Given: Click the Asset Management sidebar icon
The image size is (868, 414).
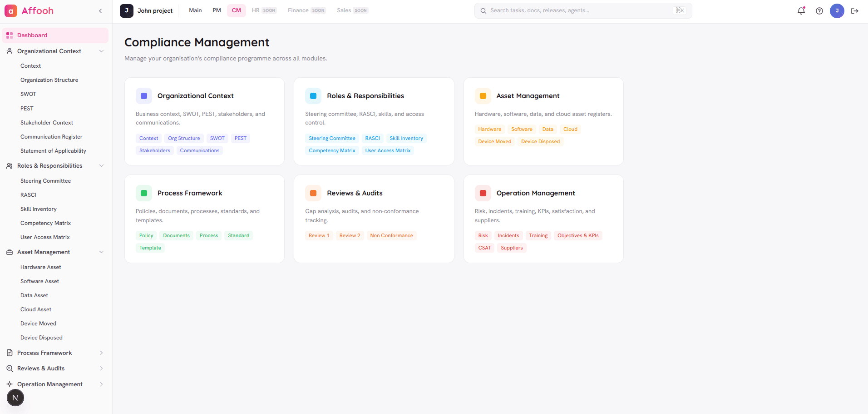Looking at the screenshot, I should coord(10,252).
